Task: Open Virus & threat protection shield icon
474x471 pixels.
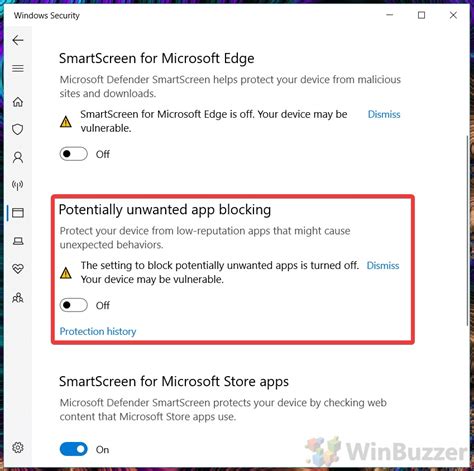Action: tap(18, 129)
